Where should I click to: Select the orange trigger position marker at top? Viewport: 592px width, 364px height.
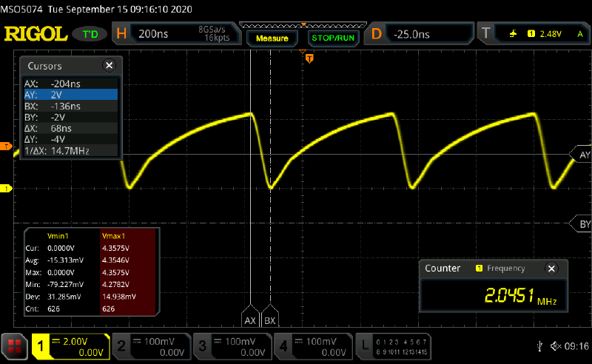coord(309,57)
